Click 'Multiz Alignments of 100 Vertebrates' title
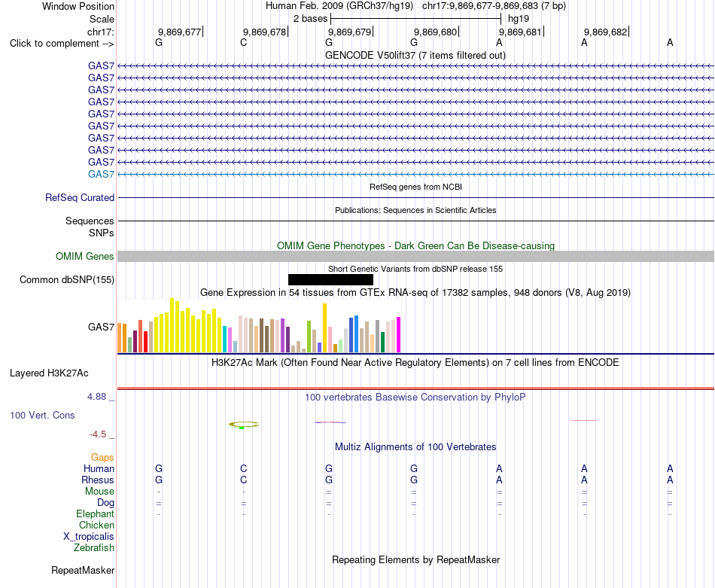This screenshot has height=588, width=715. pos(415,447)
